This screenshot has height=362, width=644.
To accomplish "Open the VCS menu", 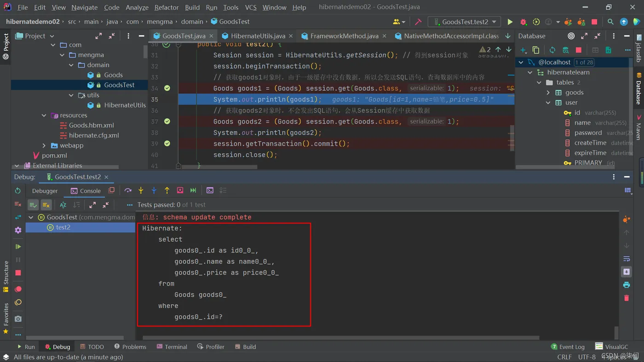I will pos(251,7).
